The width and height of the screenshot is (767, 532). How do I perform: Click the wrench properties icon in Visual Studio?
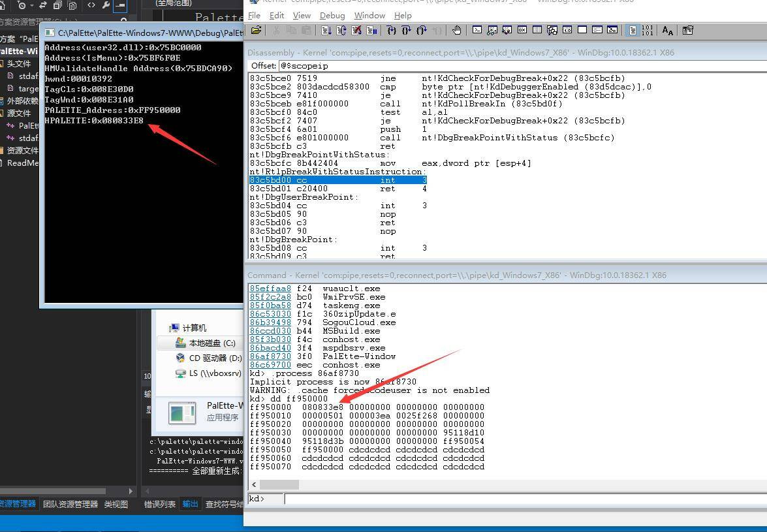(106, 5)
